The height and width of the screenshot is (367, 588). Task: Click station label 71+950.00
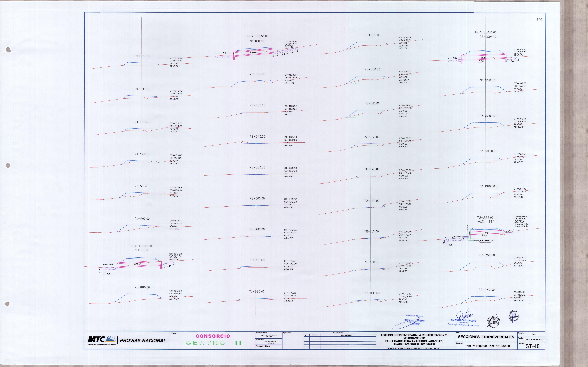143,56
